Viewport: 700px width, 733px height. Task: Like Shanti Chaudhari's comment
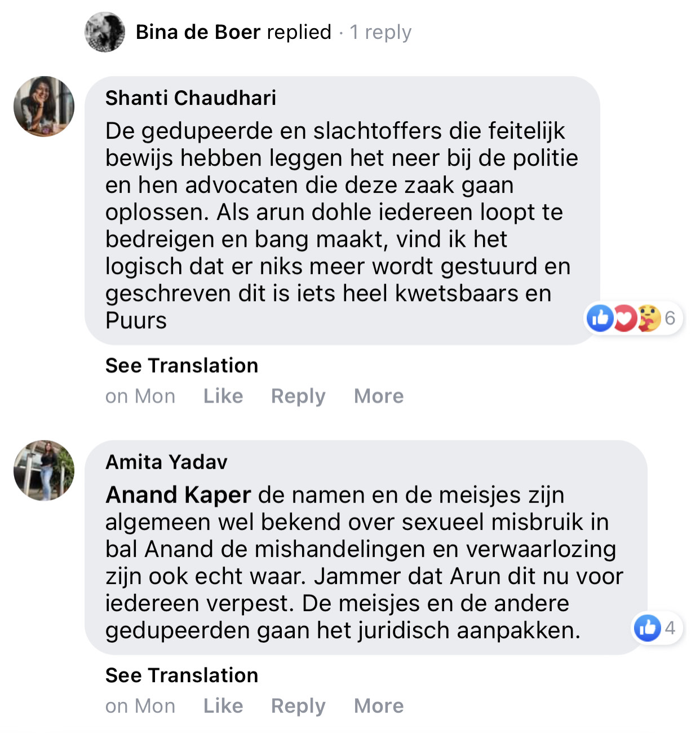click(x=223, y=396)
